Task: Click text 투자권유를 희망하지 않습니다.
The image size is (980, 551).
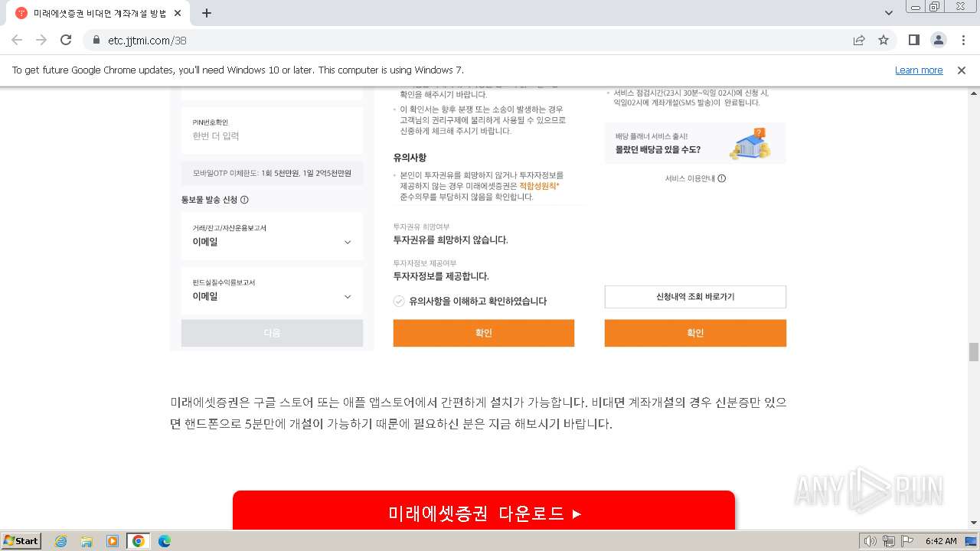Action: pos(451,240)
